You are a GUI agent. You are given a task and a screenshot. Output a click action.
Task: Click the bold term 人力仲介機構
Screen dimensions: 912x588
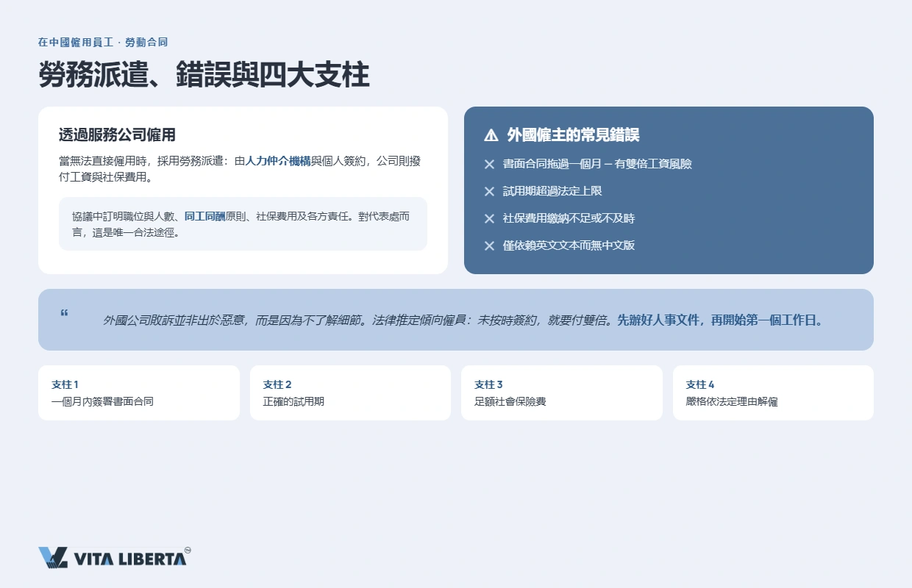[x=278, y=161]
